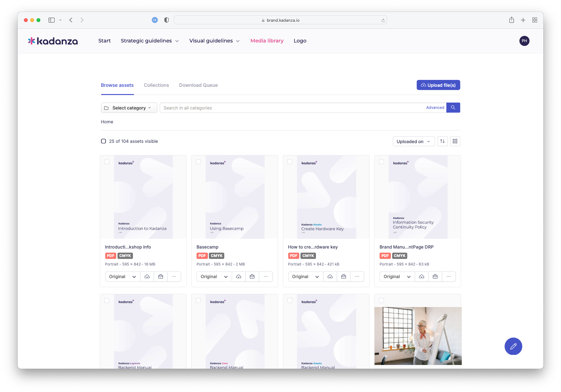
Task: Open more options for Basecamp asset
Action: pos(266,277)
